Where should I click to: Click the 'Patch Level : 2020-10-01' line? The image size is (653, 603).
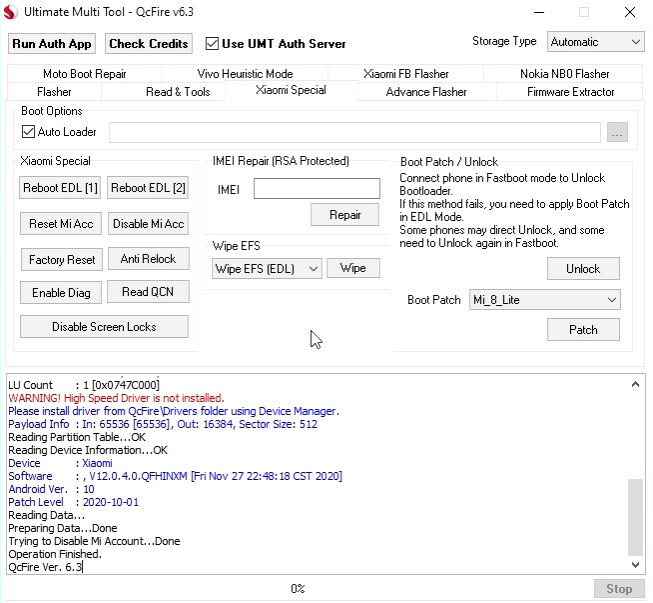point(73,502)
